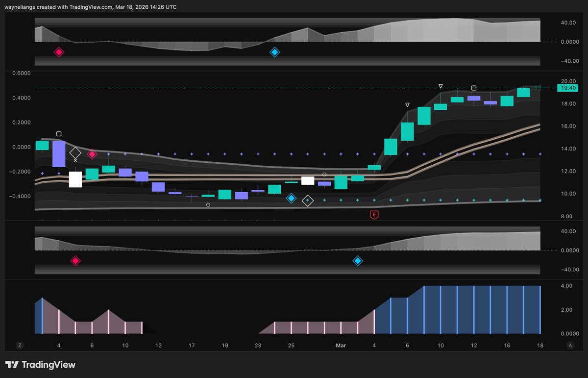Click the triangle marker above the Mar 6 candle
This screenshot has height=378, width=588.
[x=407, y=105]
